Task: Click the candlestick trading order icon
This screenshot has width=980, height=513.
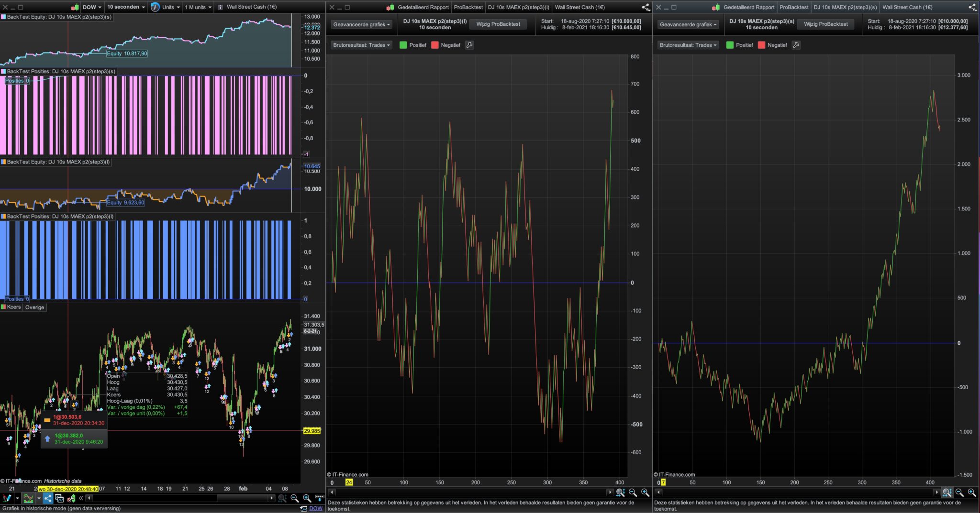Action: point(71,498)
